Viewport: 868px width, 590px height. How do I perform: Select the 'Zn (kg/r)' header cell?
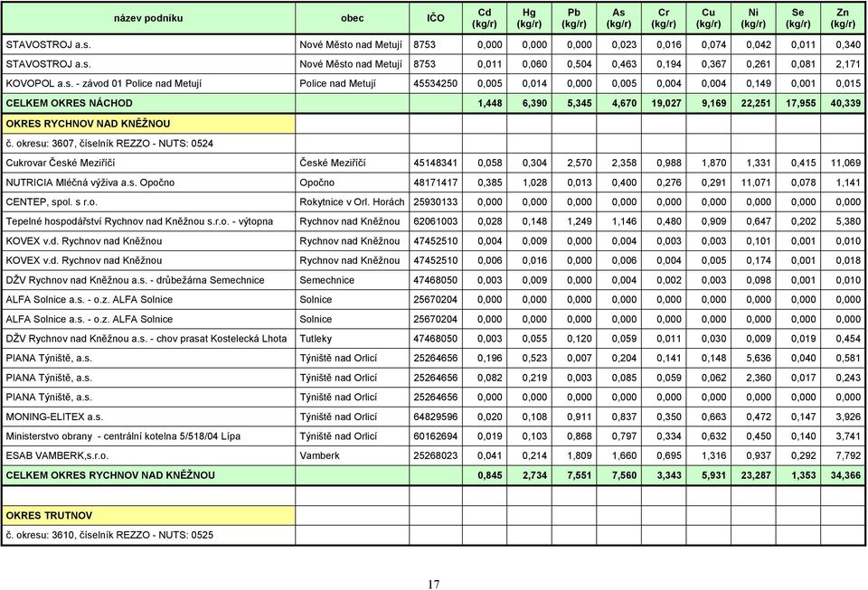[x=843, y=18]
